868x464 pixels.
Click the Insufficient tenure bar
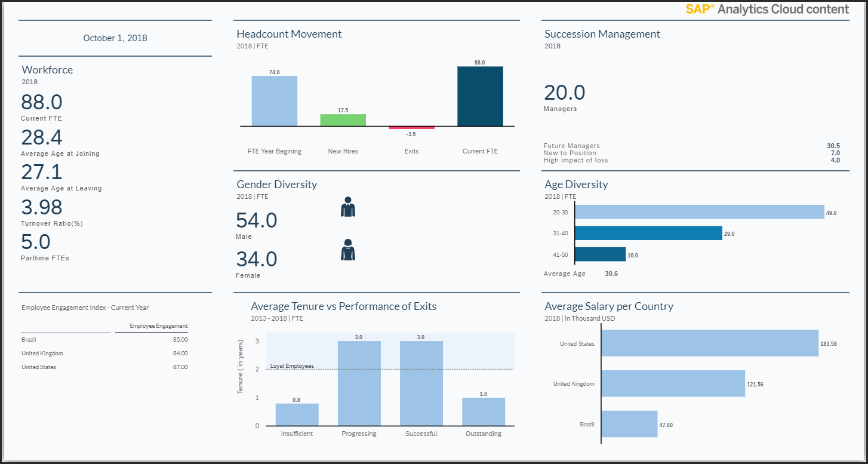point(297,414)
